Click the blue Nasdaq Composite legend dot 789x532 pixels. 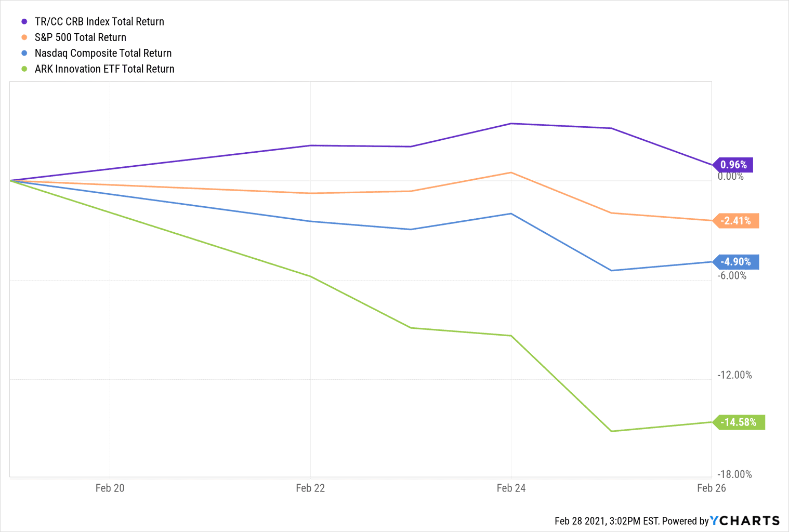click(24, 53)
